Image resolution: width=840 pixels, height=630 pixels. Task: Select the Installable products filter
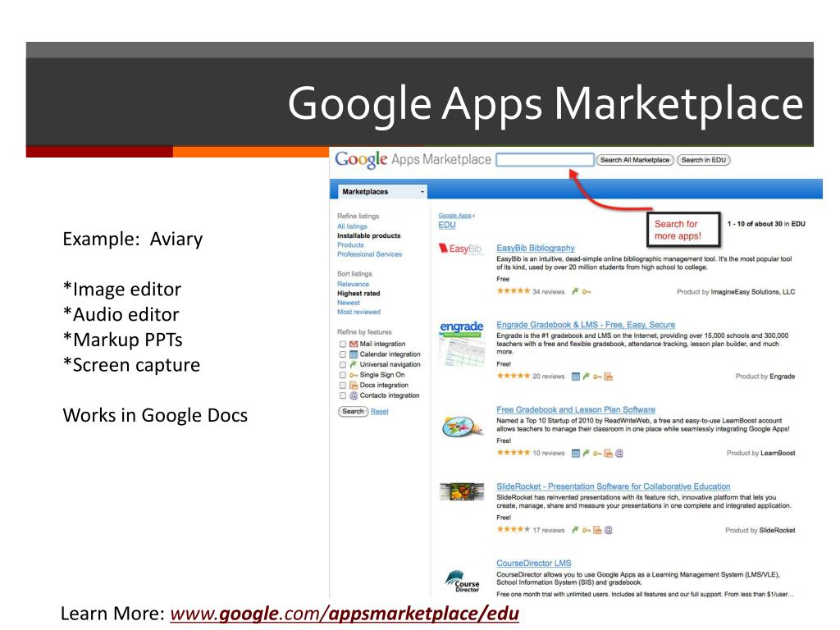[368, 235]
